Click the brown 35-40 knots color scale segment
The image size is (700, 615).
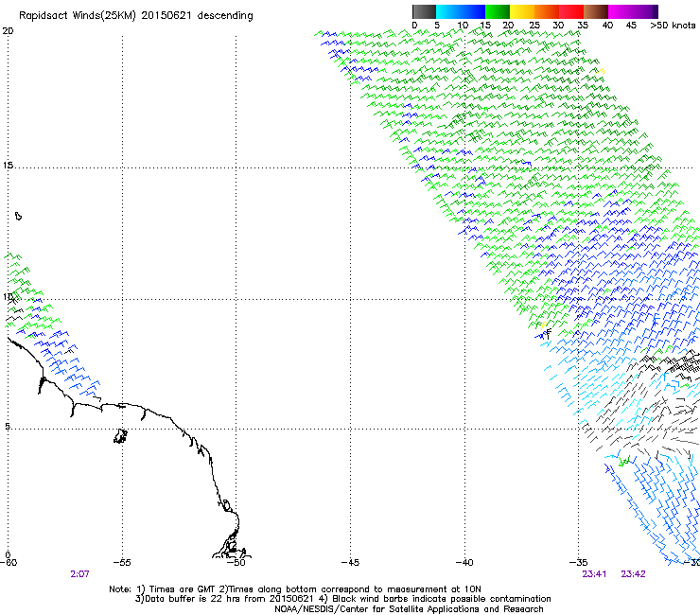pos(596,11)
